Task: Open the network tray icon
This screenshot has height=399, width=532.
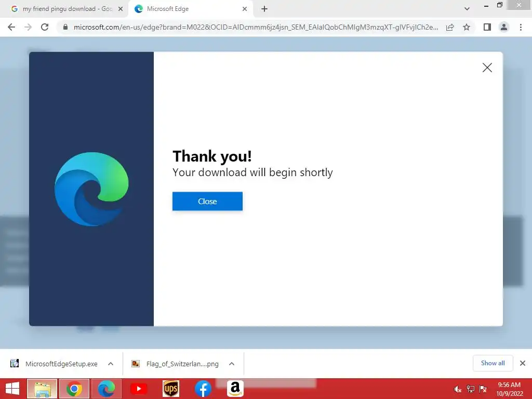Action: point(471,389)
